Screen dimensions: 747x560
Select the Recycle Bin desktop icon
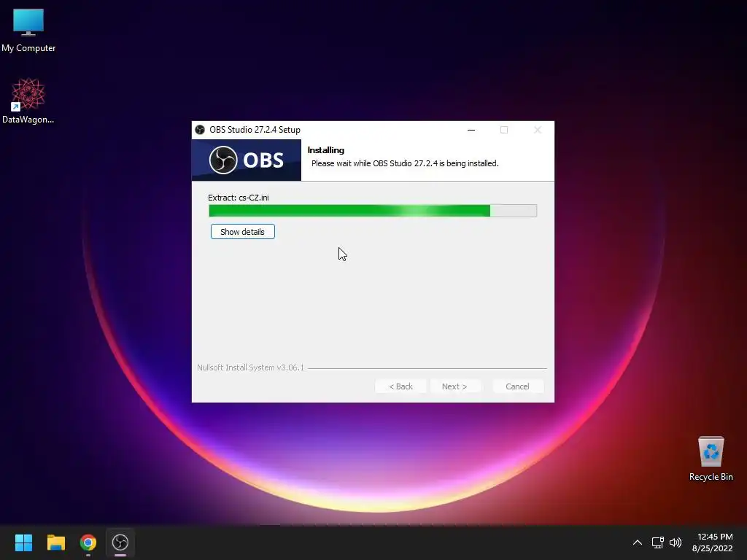click(x=711, y=459)
